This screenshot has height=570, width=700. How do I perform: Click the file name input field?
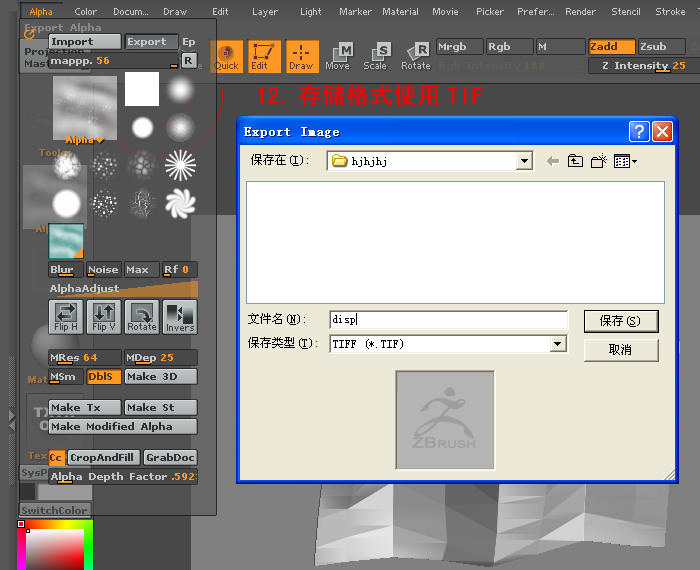448,319
